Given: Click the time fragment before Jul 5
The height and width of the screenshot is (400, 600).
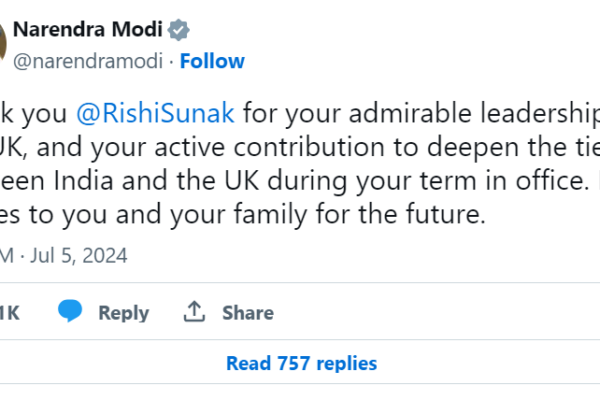Looking at the screenshot, I should coord(8,255).
